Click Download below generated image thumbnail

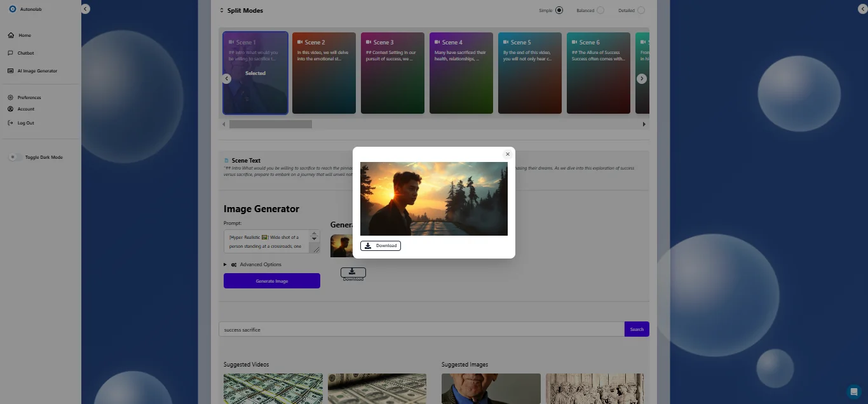tap(353, 274)
